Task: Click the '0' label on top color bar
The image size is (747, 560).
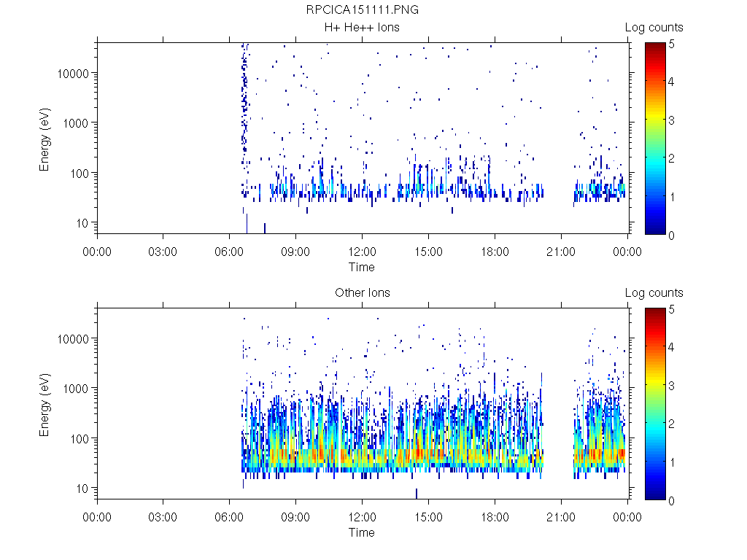Action: (671, 236)
